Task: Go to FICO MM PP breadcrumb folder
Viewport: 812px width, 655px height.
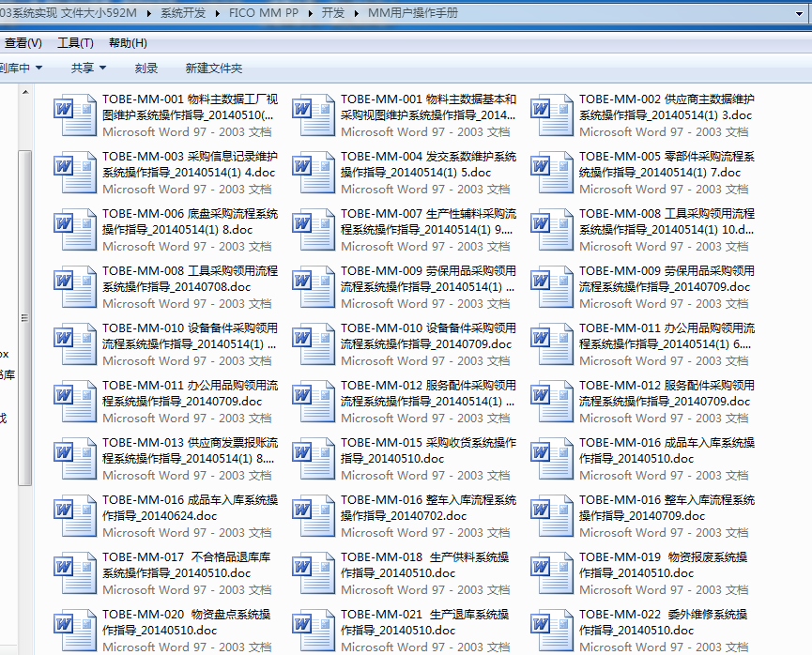Action: (264, 13)
